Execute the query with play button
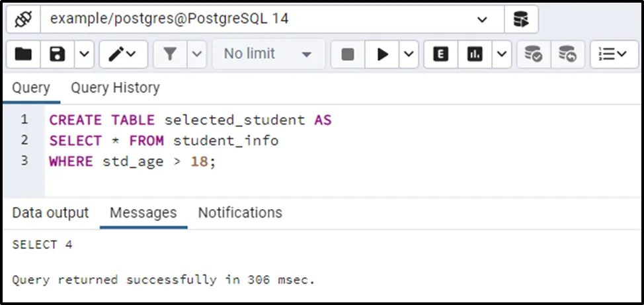This screenshot has width=644, height=305. pos(383,54)
